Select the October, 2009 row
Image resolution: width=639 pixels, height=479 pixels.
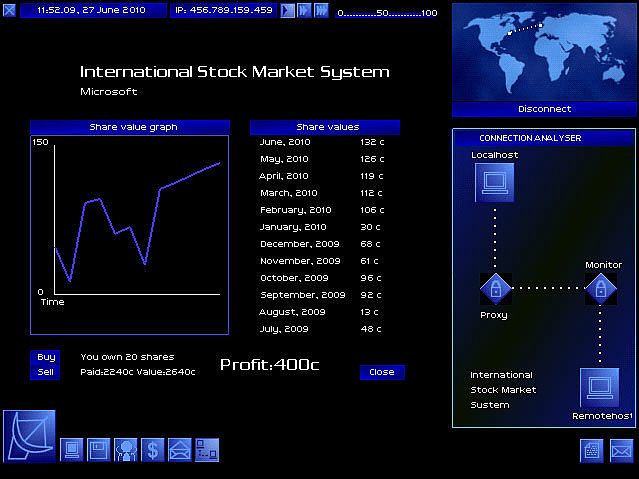(322, 278)
